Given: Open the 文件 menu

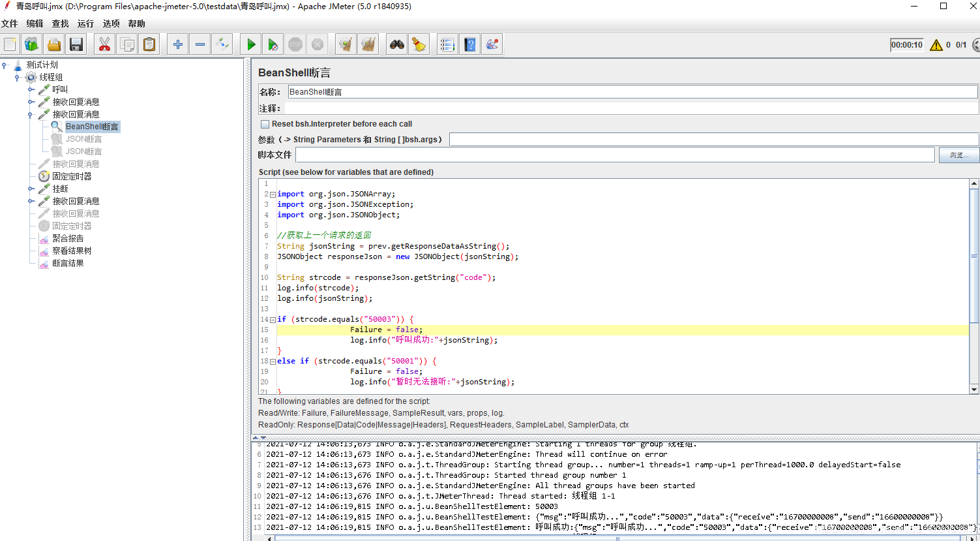Looking at the screenshot, I should 10,23.
